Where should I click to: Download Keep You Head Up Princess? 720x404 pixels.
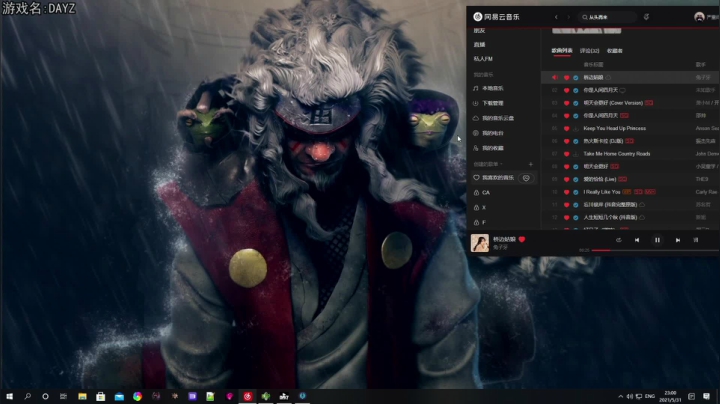[576, 129]
